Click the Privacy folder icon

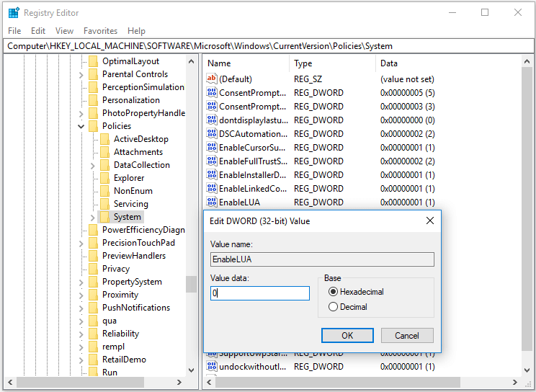93,269
